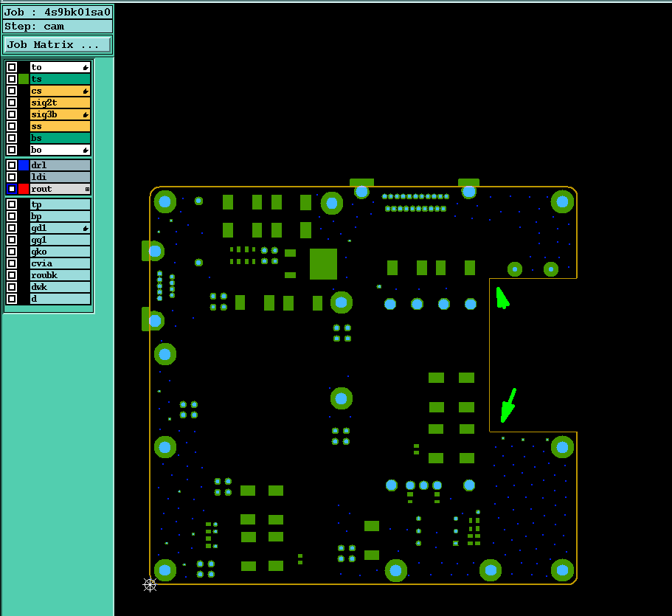Open the Job Matrix button
The image size is (672, 616).
tap(57, 44)
